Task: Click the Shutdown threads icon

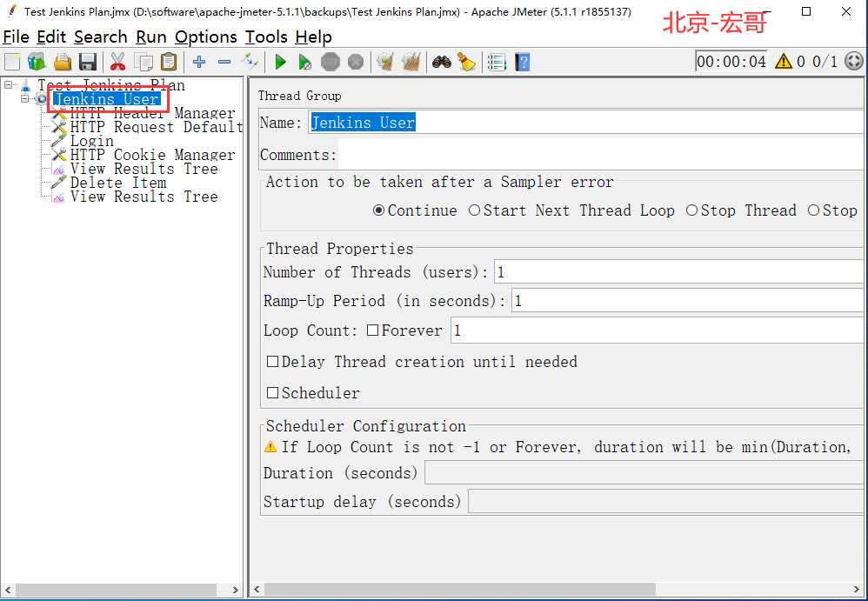Action: pos(356,62)
